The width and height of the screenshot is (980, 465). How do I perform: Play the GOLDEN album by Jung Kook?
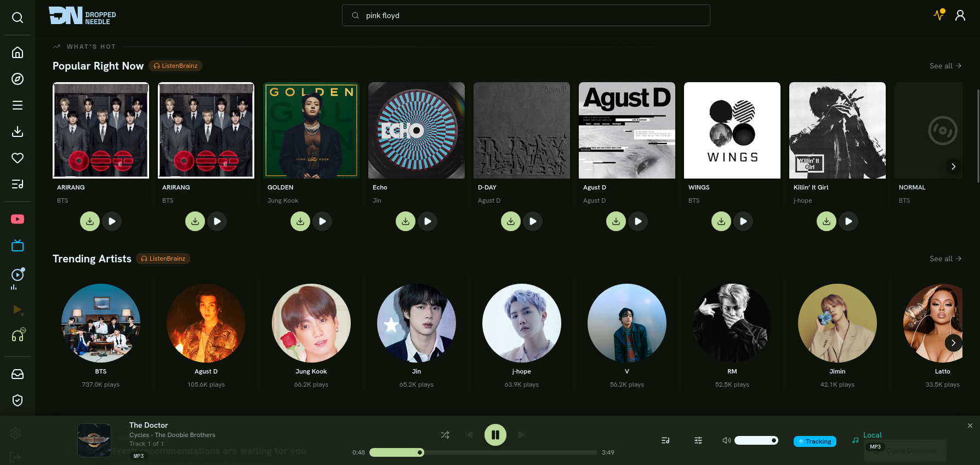(x=322, y=221)
